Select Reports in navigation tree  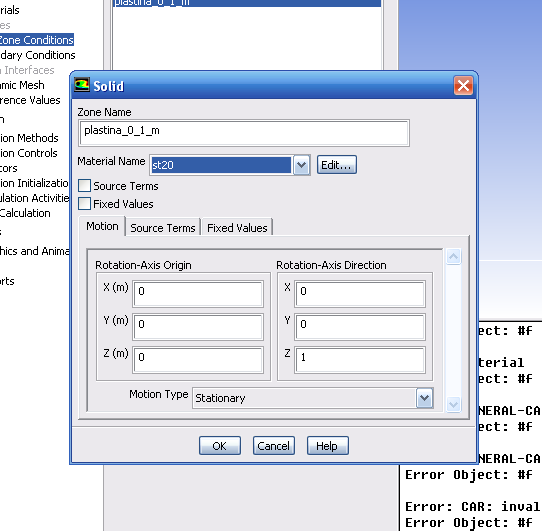point(7,281)
